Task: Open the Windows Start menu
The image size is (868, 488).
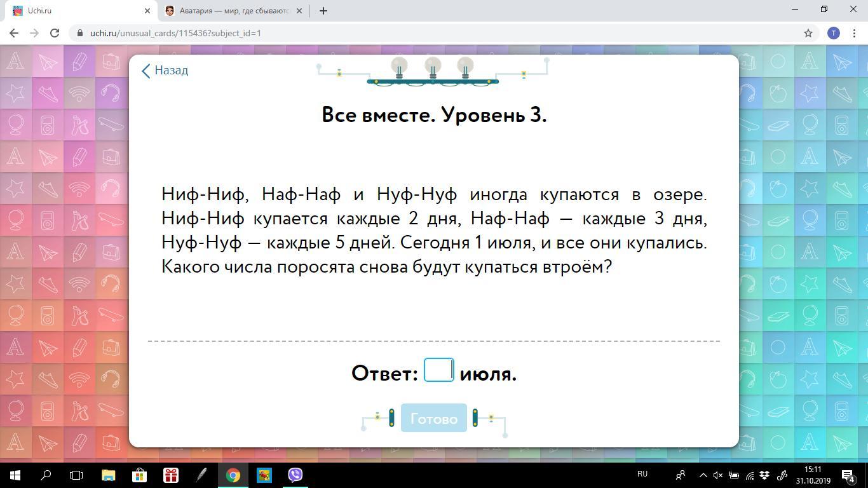Action: (x=15, y=475)
